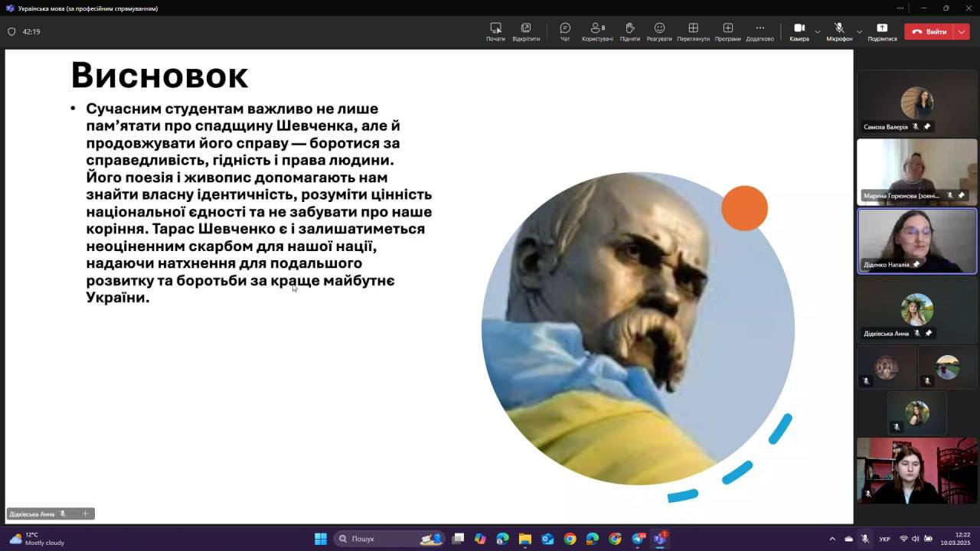
Task: Open the Додатково more actions menu
Action: (759, 31)
